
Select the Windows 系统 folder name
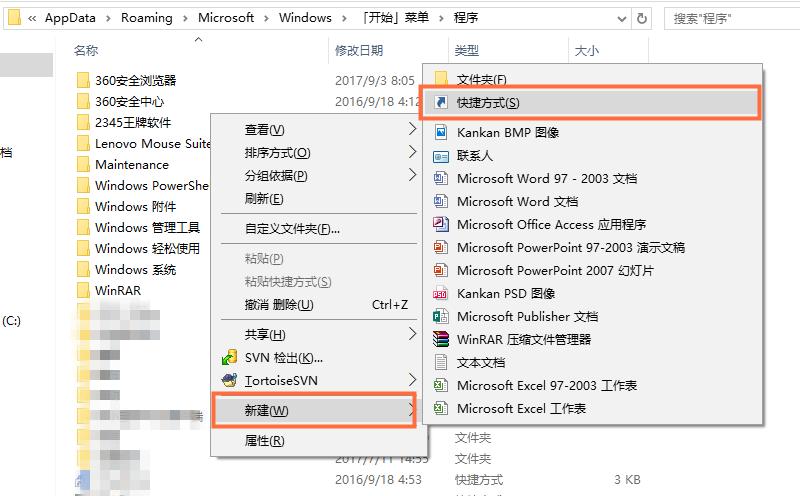pyautogui.click(x=136, y=269)
